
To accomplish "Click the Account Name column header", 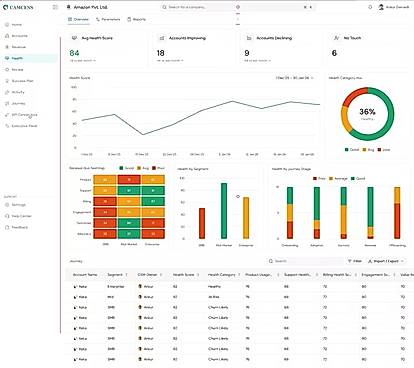I will pyautogui.click(x=85, y=275).
